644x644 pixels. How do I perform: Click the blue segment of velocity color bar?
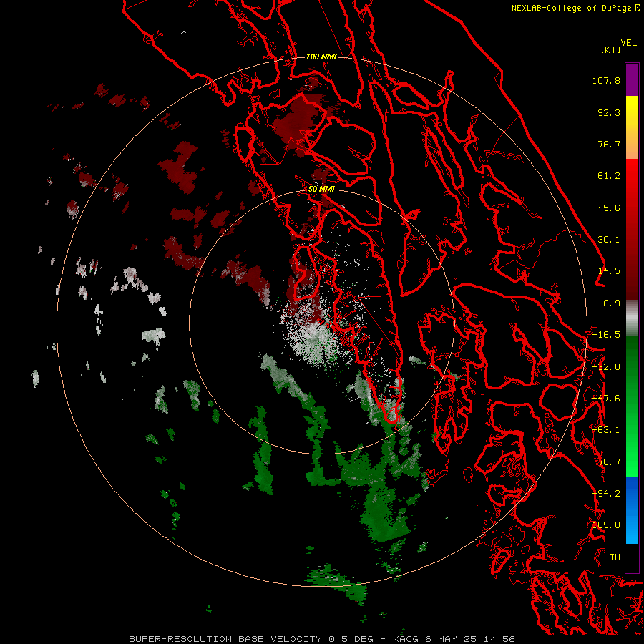pos(632,510)
